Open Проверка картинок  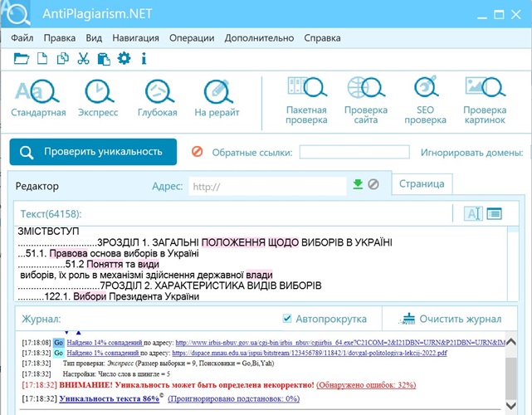pos(485,100)
